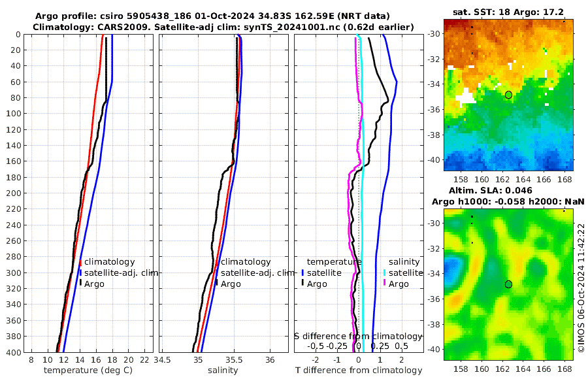Click the Argo float circle on SLA map
Viewport: 588px width, 379px height.
508,284
